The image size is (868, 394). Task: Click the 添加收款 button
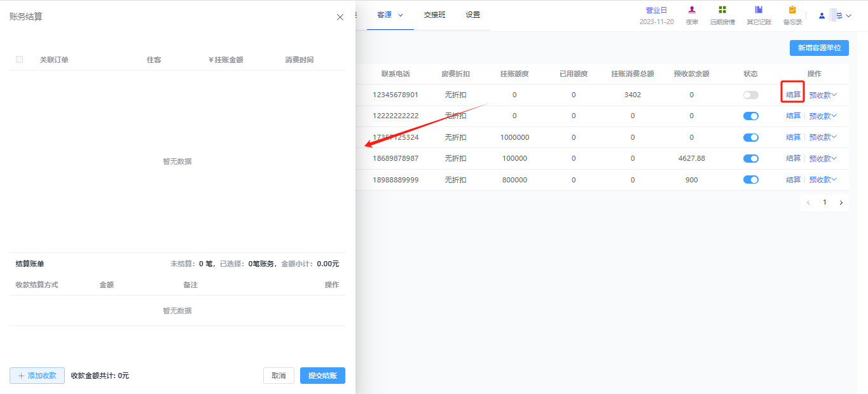coord(37,376)
